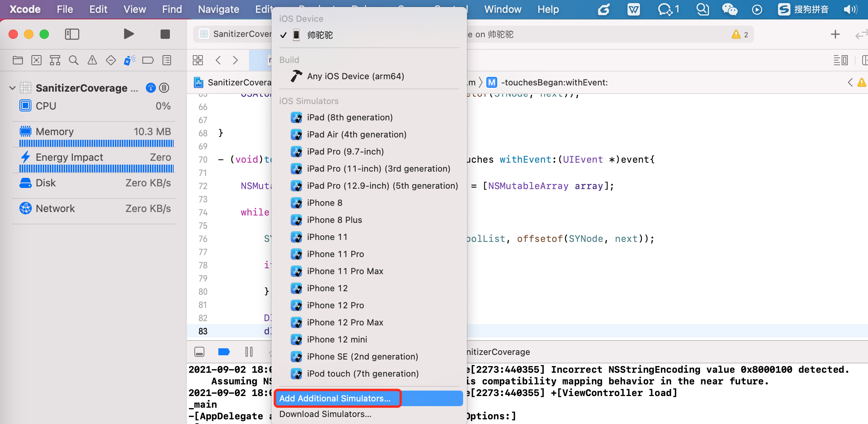Open the Window menu

[x=503, y=9]
